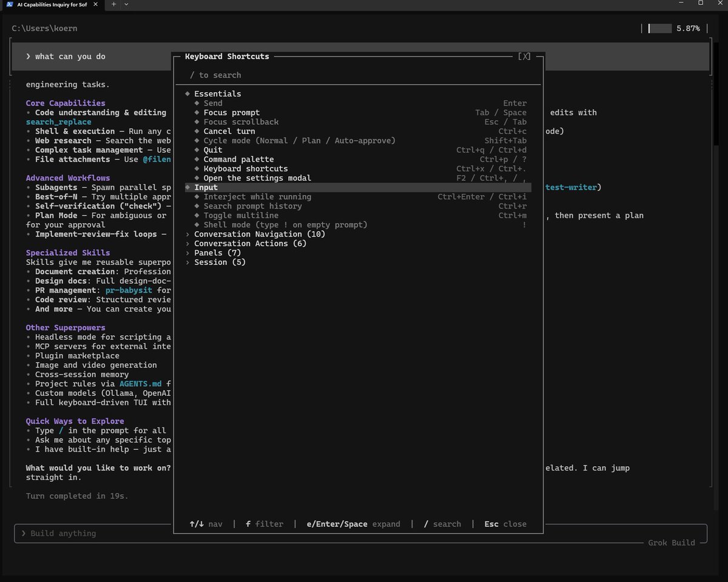Viewport: 728px width, 582px height.
Task: Close the Keyboard Shortcuts dialog with [X]
Action: point(524,56)
